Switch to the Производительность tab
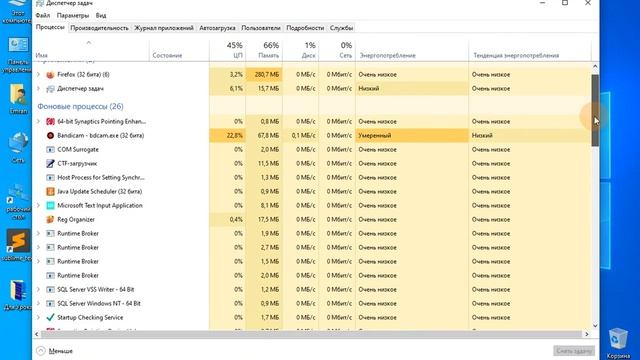The width and height of the screenshot is (640, 360). click(x=99, y=28)
